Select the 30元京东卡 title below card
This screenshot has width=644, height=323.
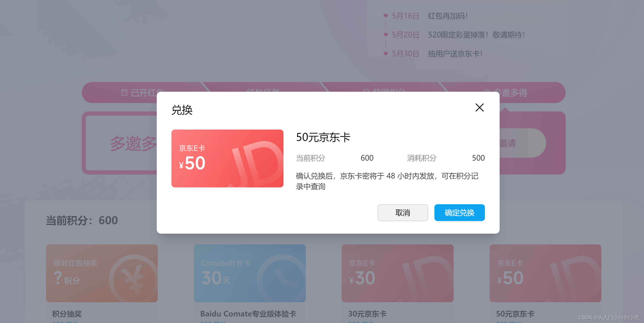click(367, 314)
